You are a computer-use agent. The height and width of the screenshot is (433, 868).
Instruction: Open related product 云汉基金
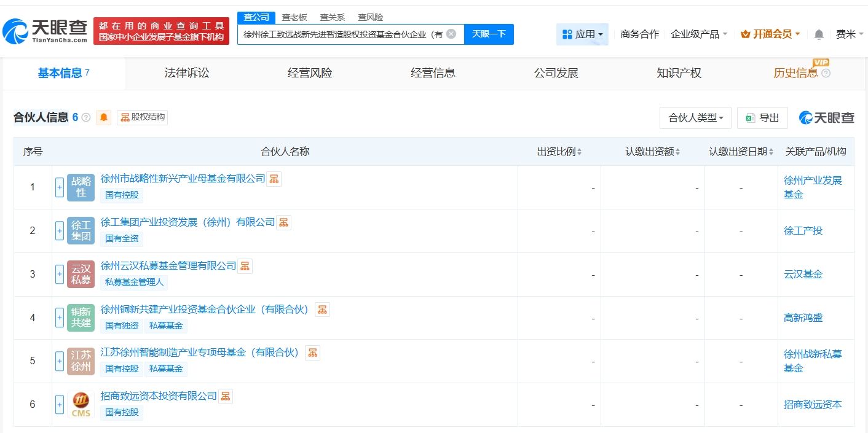803,275
